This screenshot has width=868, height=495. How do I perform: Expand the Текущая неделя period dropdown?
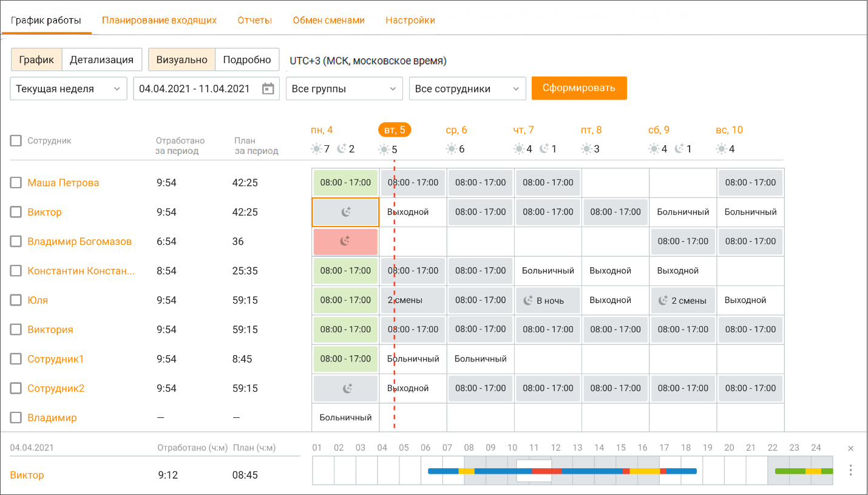(69, 89)
